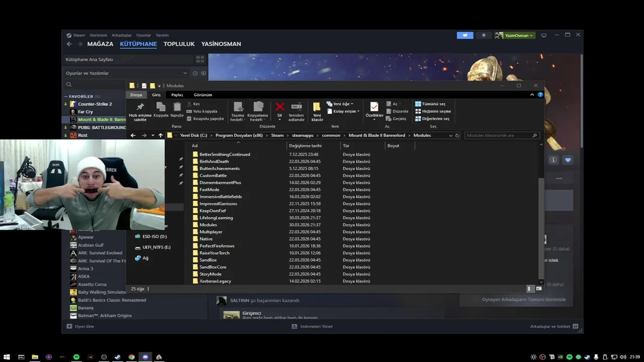Viewport: 644px width, 362px height.
Task: Open recent locations dropdown arrow
Action: coord(153,135)
